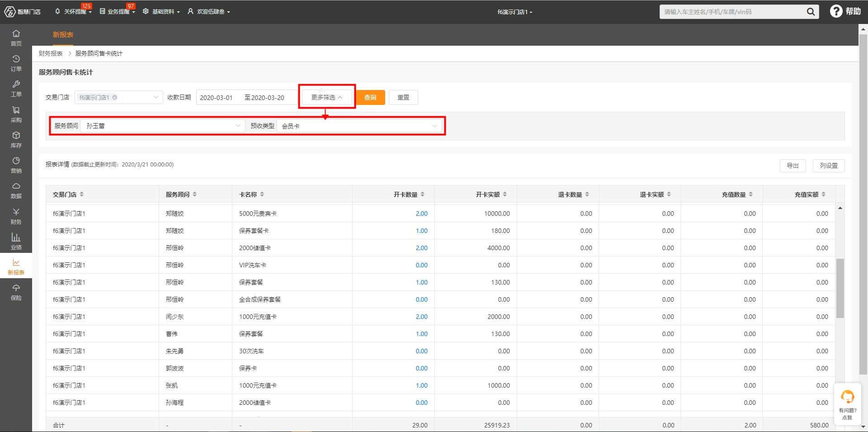Remove the f6演示门店1 tag in 交易门店

pos(115,97)
